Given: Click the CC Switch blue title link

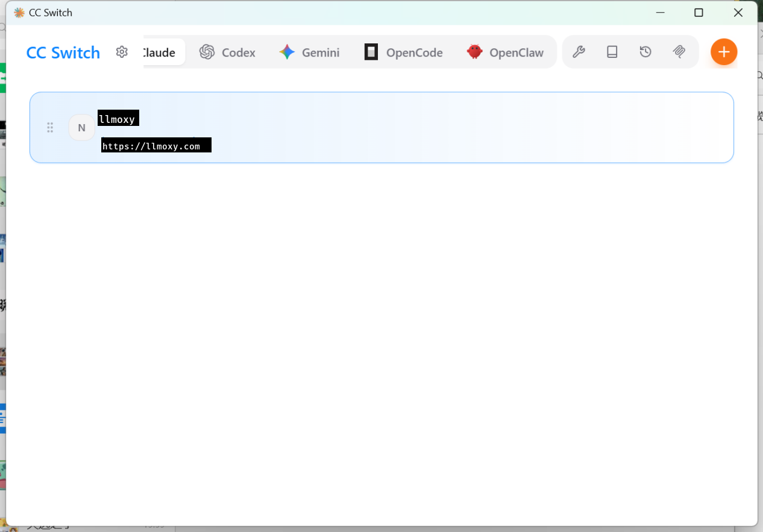Looking at the screenshot, I should 63,52.
